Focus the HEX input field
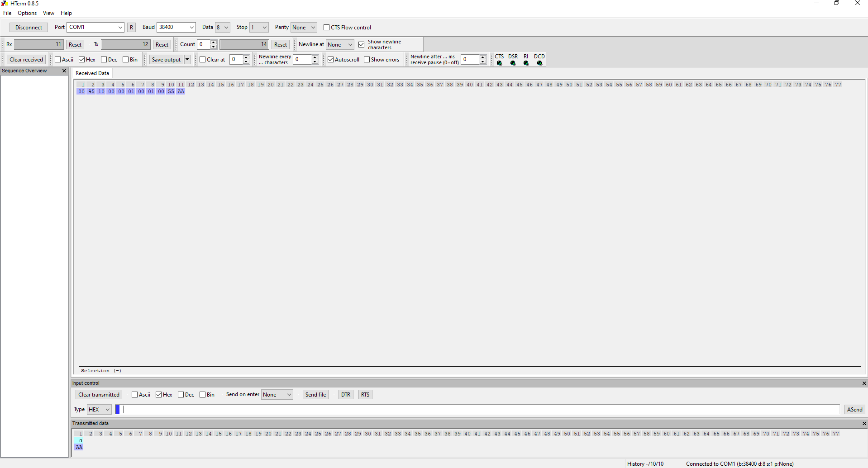 click(x=477, y=410)
